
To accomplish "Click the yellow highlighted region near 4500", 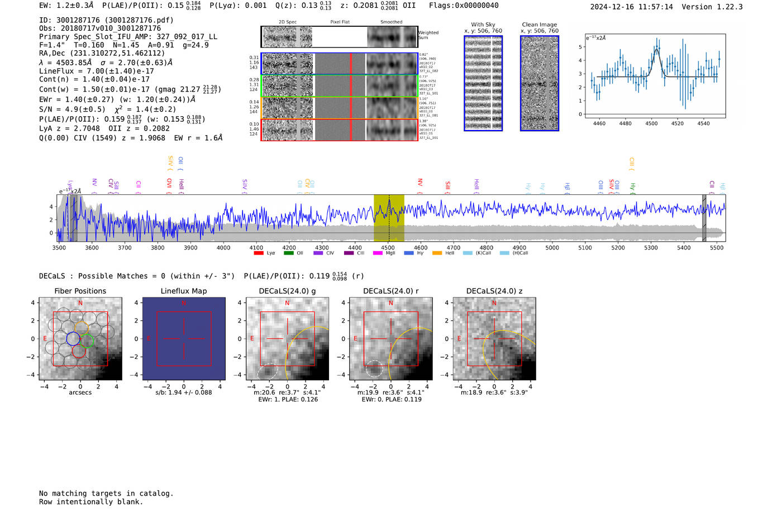I will click(x=389, y=218).
